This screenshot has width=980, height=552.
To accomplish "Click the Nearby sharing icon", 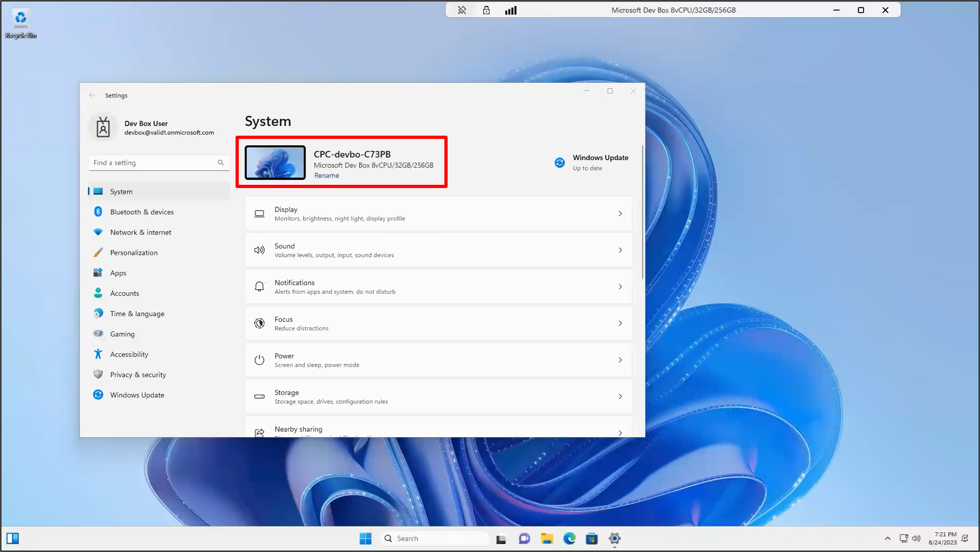I will tap(259, 433).
